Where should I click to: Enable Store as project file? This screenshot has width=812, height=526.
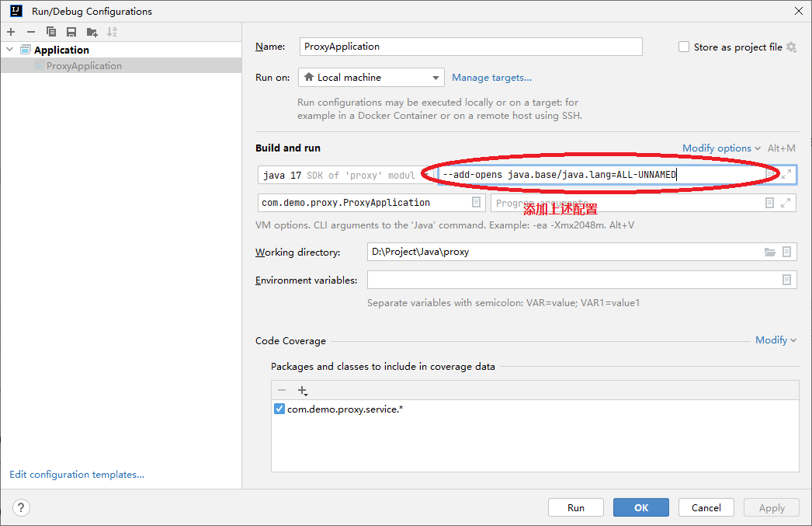click(684, 47)
